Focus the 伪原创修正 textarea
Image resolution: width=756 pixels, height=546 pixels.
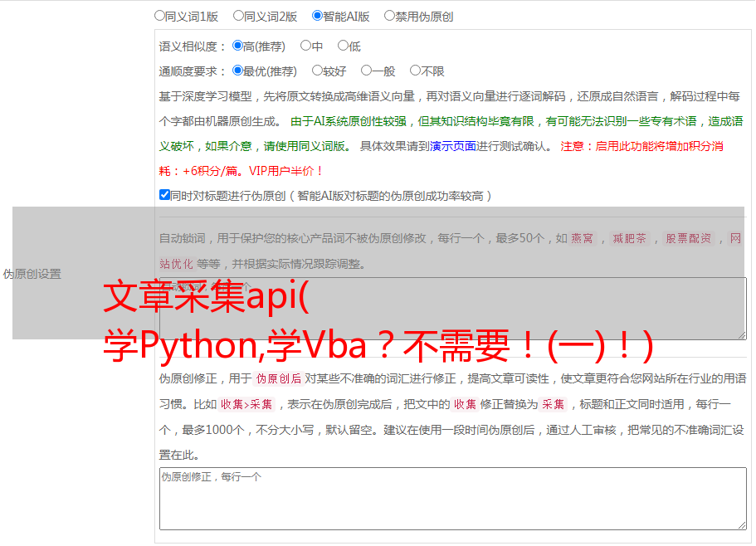coord(453,499)
